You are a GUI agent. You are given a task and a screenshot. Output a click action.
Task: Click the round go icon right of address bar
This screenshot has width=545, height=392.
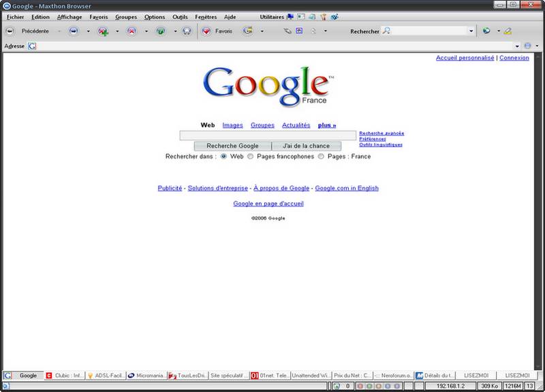point(527,46)
